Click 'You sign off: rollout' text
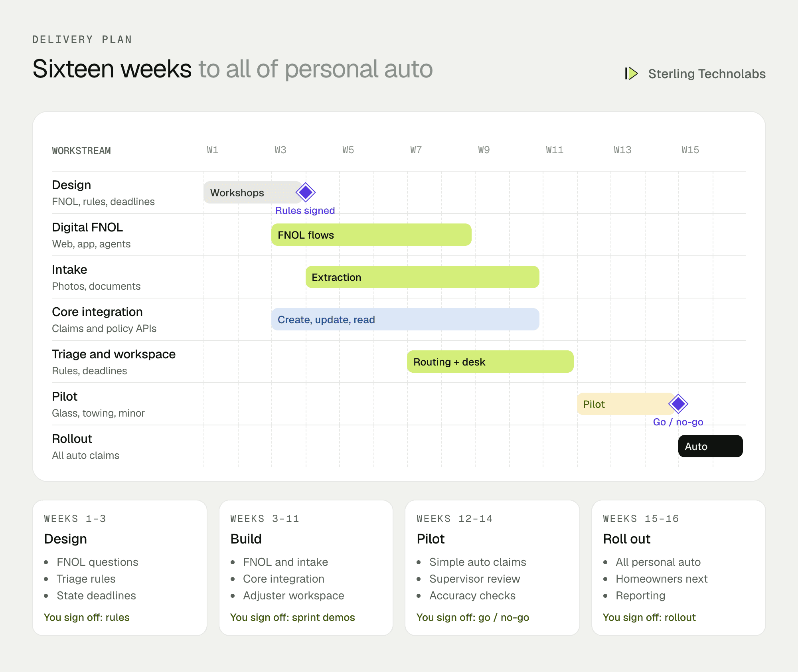This screenshot has width=798, height=672. click(x=649, y=617)
